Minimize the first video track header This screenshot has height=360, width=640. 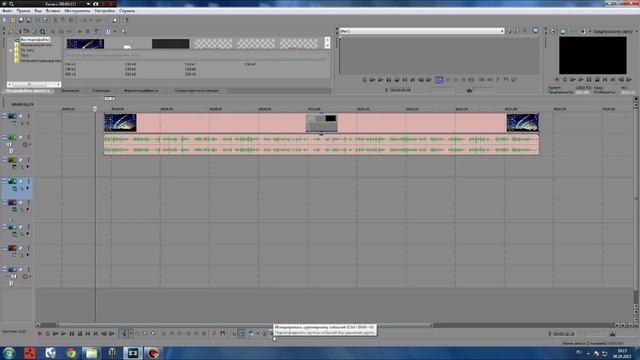click(x=4, y=116)
